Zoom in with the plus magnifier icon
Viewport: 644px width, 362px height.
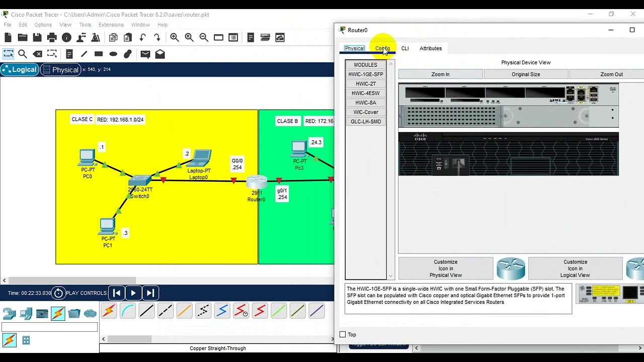tap(175, 38)
